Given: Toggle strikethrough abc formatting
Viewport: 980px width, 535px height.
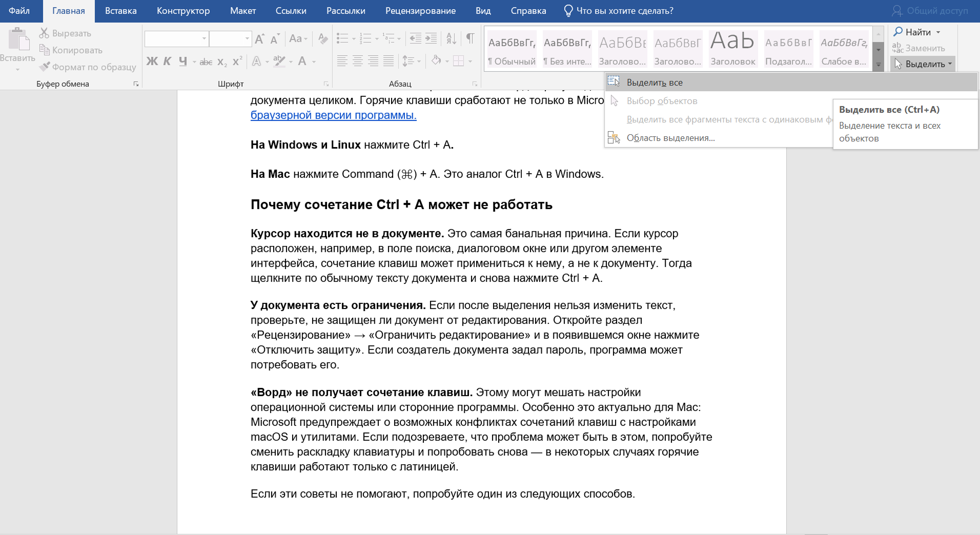Looking at the screenshot, I should click(206, 62).
